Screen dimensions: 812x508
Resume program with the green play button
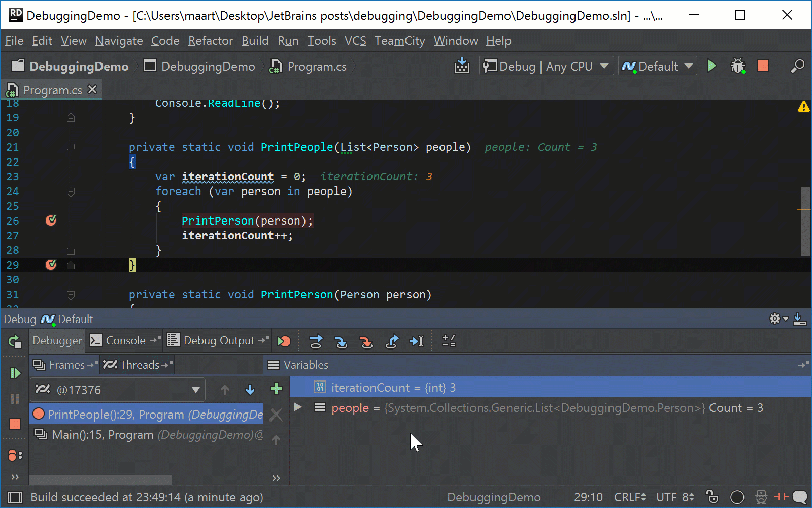click(x=15, y=373)
